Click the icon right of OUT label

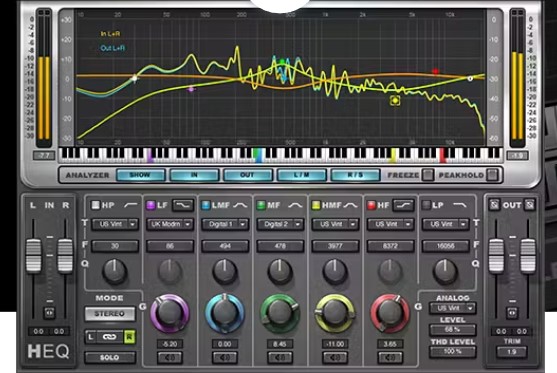[529, 205]
